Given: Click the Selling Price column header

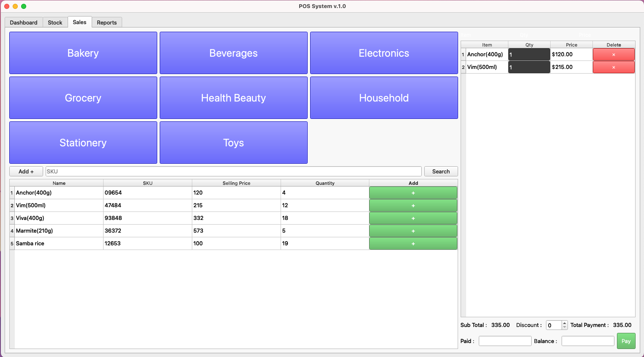Looking at the screenshot, I should click(237, 183).
